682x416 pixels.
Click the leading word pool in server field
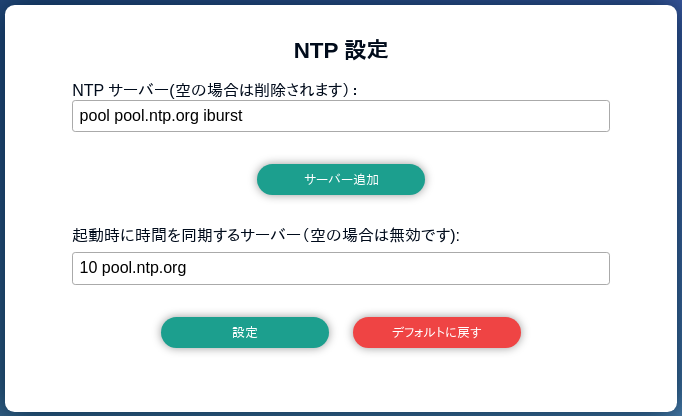[x=94, y=116]
